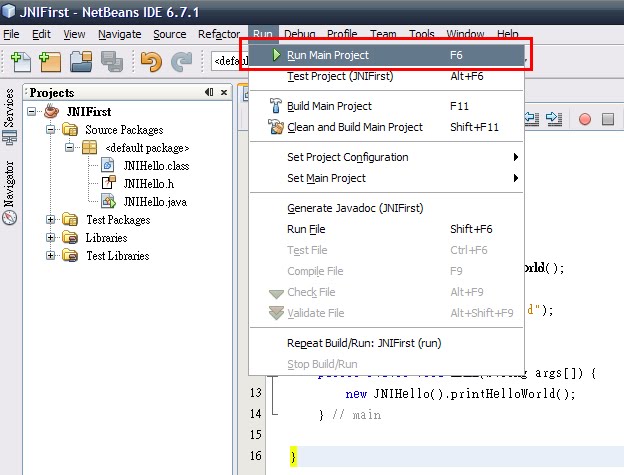Select Generate Javadoc (JNIFirst)
The height and width of the screenshot is (475, 624).
[x=386, y=208]
